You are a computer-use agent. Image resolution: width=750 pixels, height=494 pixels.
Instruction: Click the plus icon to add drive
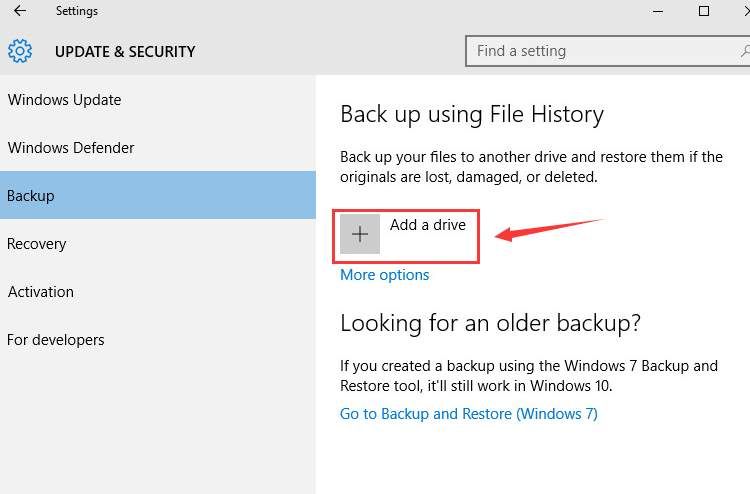pyautogui.click(x=360, y=234)
